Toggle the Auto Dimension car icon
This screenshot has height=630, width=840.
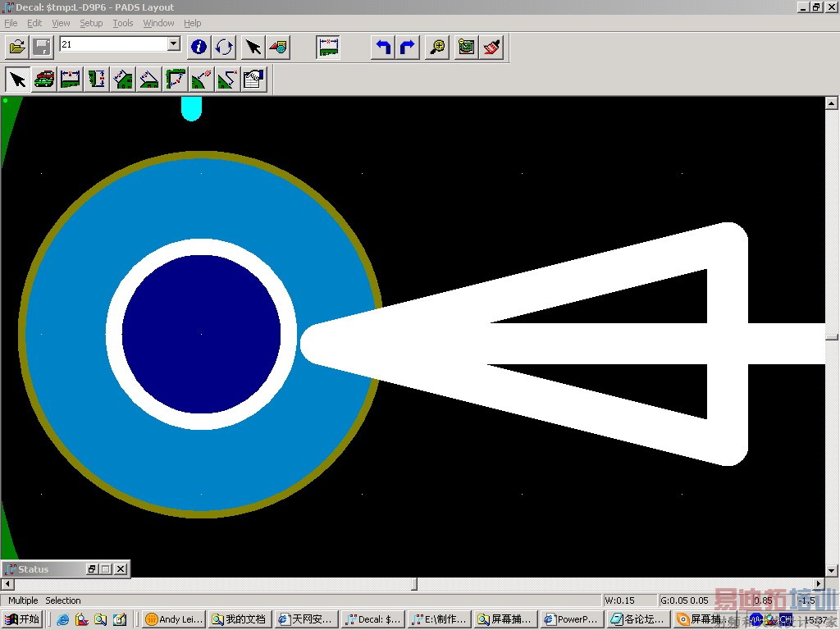pyautogui.click(x=44, y=79)
